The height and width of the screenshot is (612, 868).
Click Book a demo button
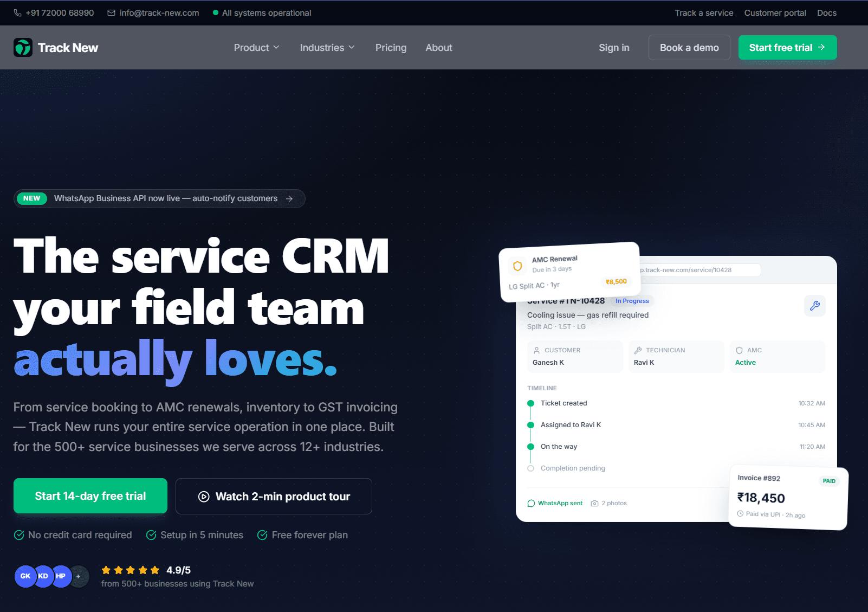tap(689, 48)
